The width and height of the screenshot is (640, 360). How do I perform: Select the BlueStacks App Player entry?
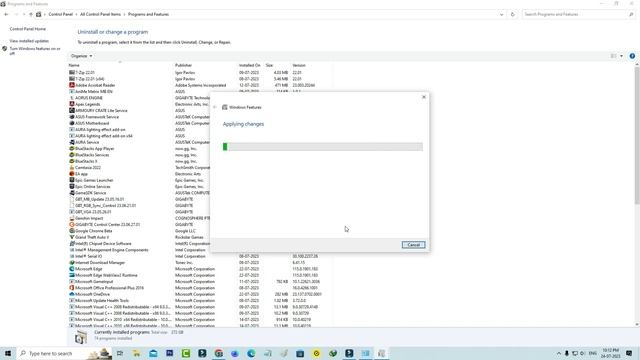tap(94, 149)
